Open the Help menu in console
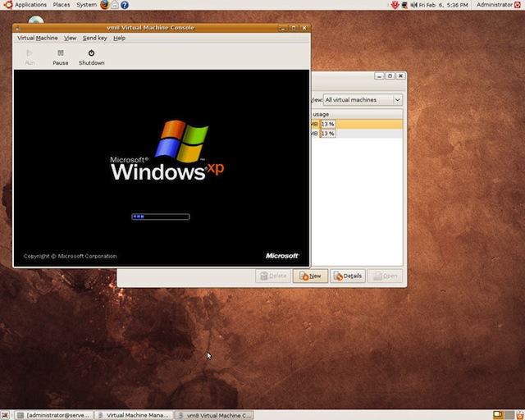Image resolution: width=525 pixels, height=420 pixels. pyautogui.click(x=119, y=38)
